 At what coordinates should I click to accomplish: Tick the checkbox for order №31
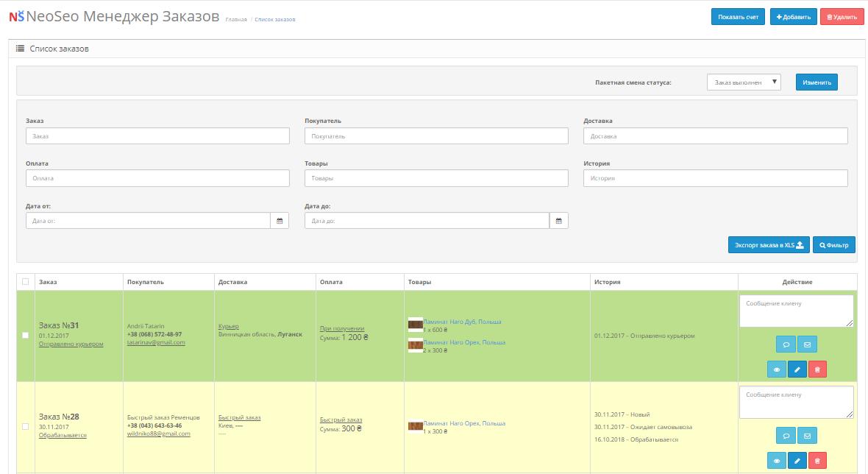pyautogui.click(x=26, y=336)
